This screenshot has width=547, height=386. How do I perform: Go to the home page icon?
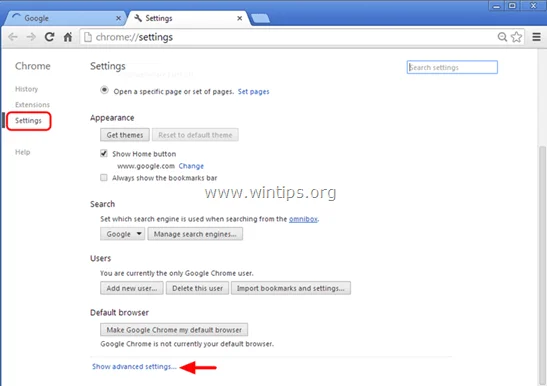[x=68, y=37]
